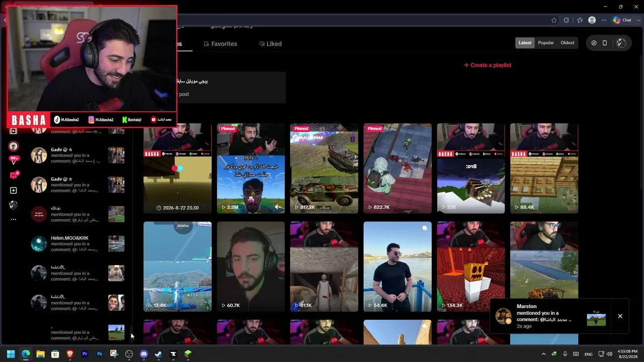644x362 pixels.
Task: Open the Helen.MGO&KRK notification video thumbnail
Action: [x=116, y=244]
